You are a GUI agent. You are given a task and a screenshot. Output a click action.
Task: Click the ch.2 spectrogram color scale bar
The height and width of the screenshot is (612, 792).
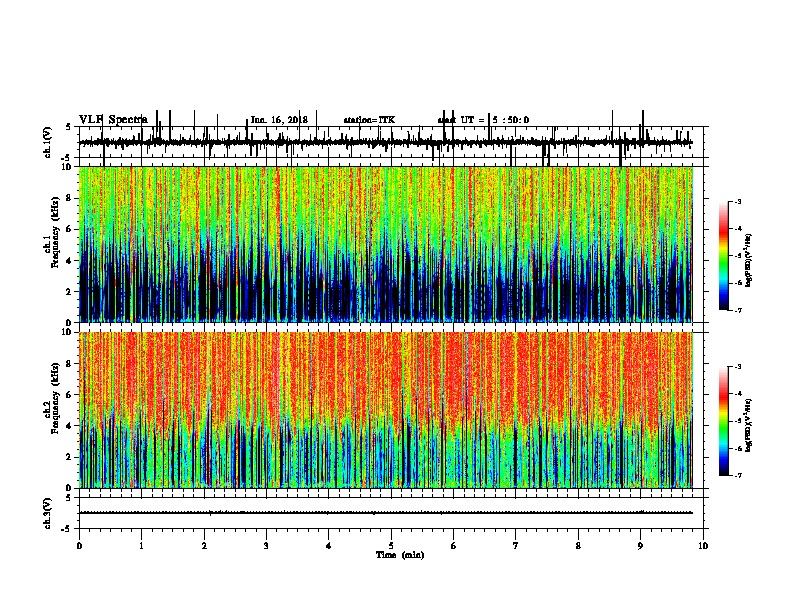click(724, 421)
